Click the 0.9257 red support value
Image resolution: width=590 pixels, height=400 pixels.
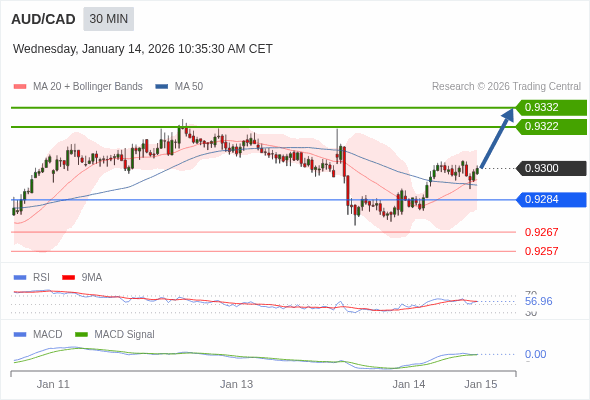[541, 251]
